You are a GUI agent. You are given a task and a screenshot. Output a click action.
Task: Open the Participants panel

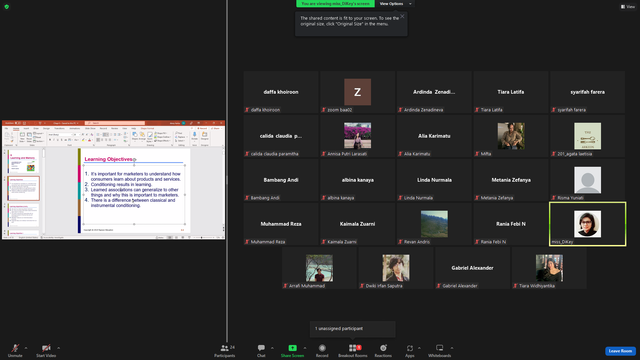pyautogui.click(x=224, y=350)
